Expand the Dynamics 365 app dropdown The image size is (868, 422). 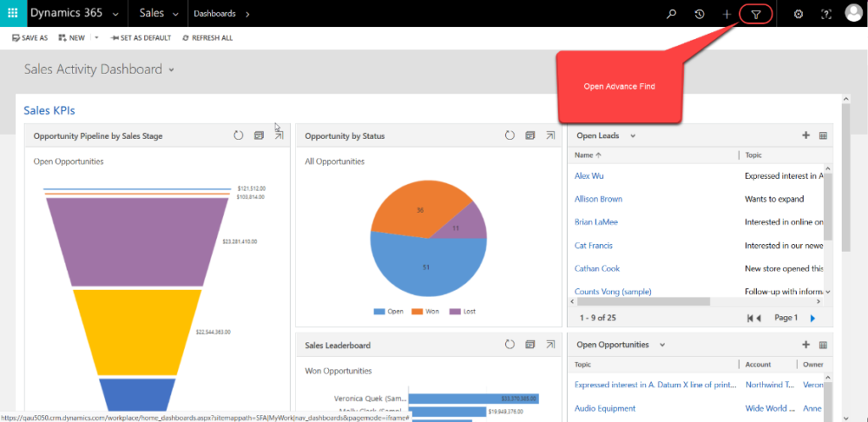[115, 14]
